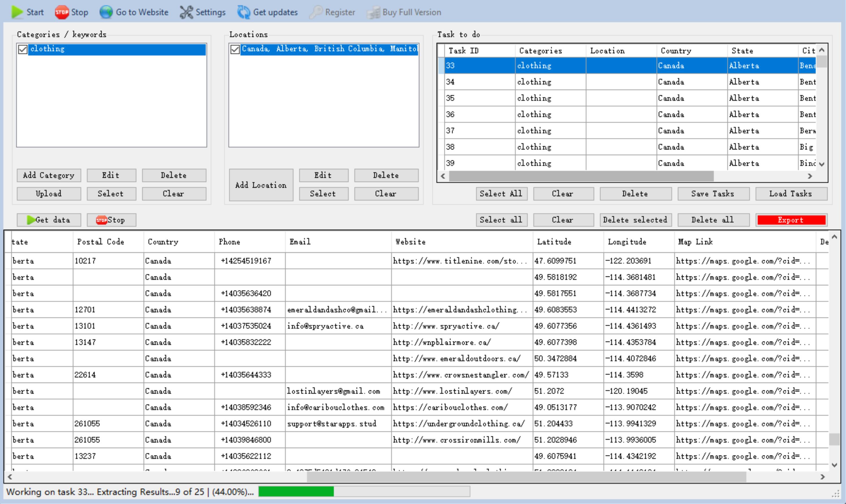Click email info@spryactive.ca cell
The width and height of the screenshot is (846, 504).
[338, 326]
